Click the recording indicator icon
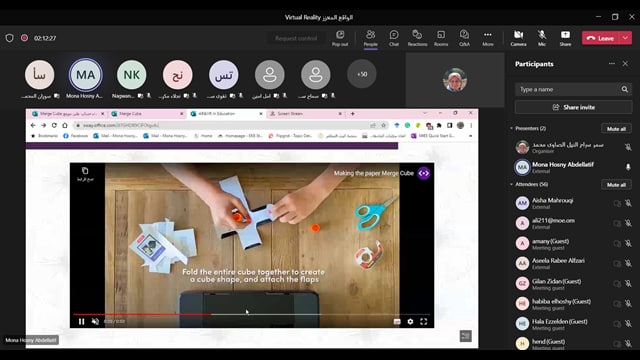The height and width of the screenshot is (360, 640). (x=24, y=38)
